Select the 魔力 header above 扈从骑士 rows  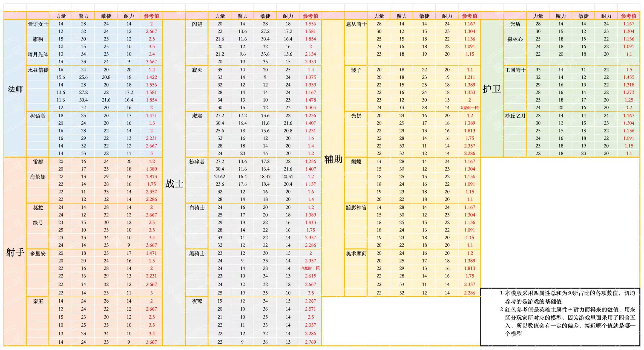tap(401, 16)
